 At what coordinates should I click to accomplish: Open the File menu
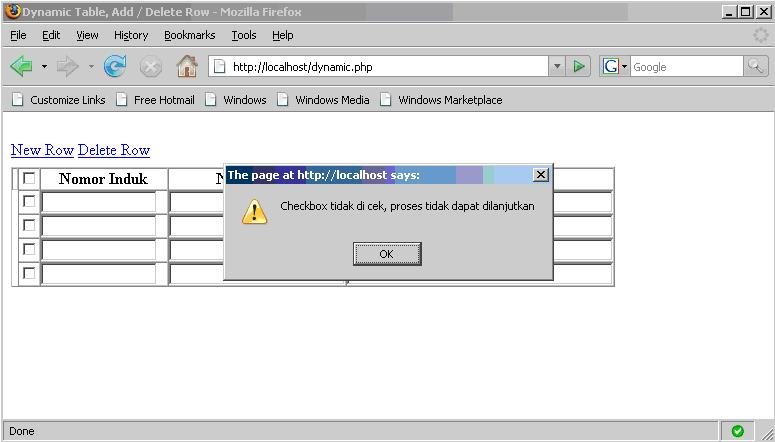pyautogui.click(x=18, y=35)
